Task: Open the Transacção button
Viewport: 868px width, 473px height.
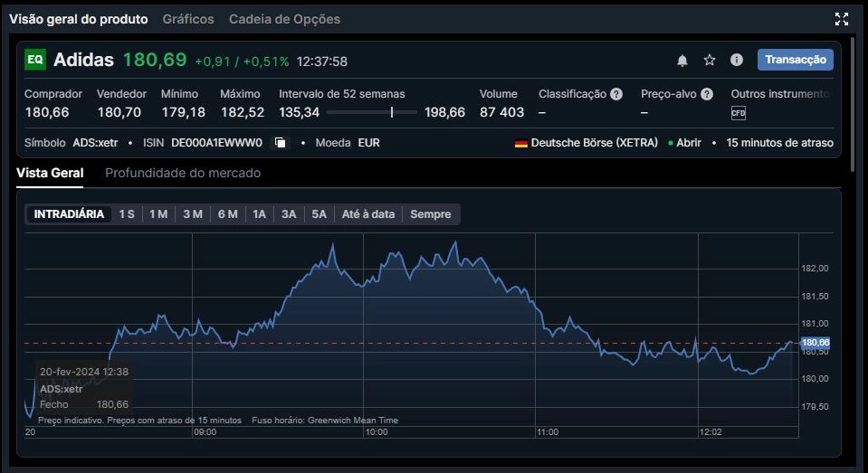Action: [796, 60]
